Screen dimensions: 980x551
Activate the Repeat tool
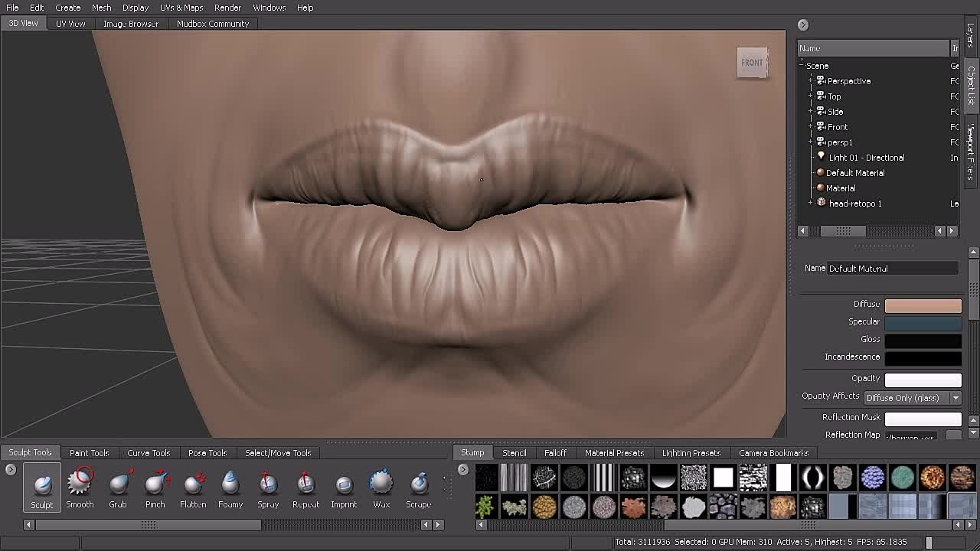tap(305, 487)
